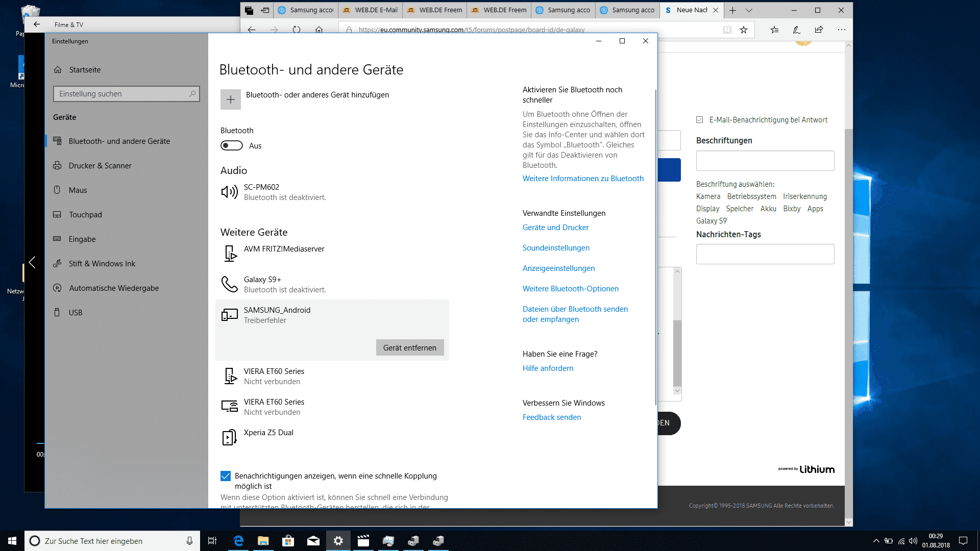Click Edge refresh button
Viewport: 980px width, 551px height.
(x=297, y=30)
